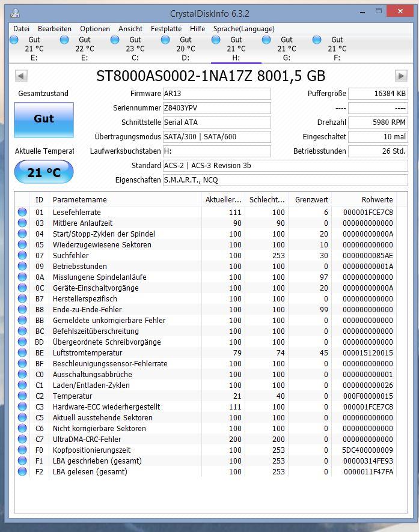
Task: Click the Eigenschaften field S.M.A.R.T., NCQ
Action: click(x=285, y=180)
